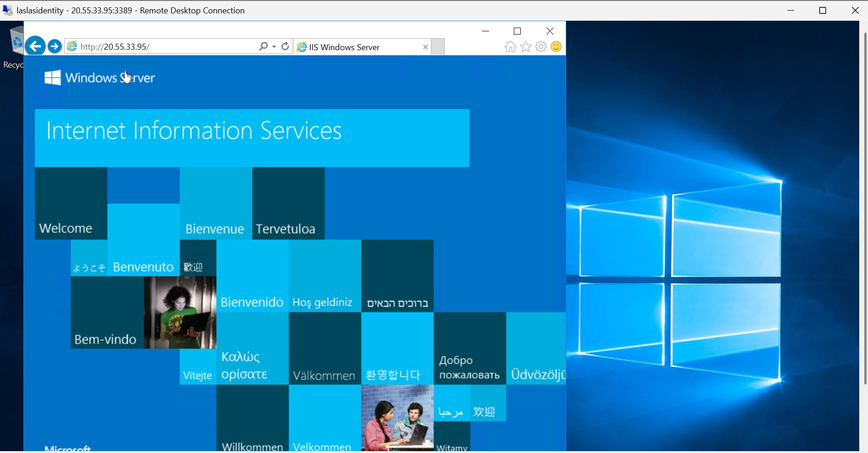Go back with the browser back arrow
Screen dimensions: 868x453
click(35, 46)
